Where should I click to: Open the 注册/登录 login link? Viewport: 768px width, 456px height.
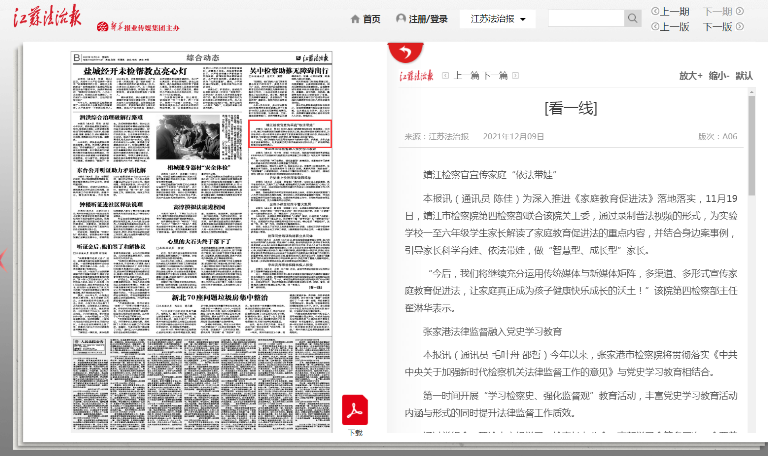tap(428, 19)
